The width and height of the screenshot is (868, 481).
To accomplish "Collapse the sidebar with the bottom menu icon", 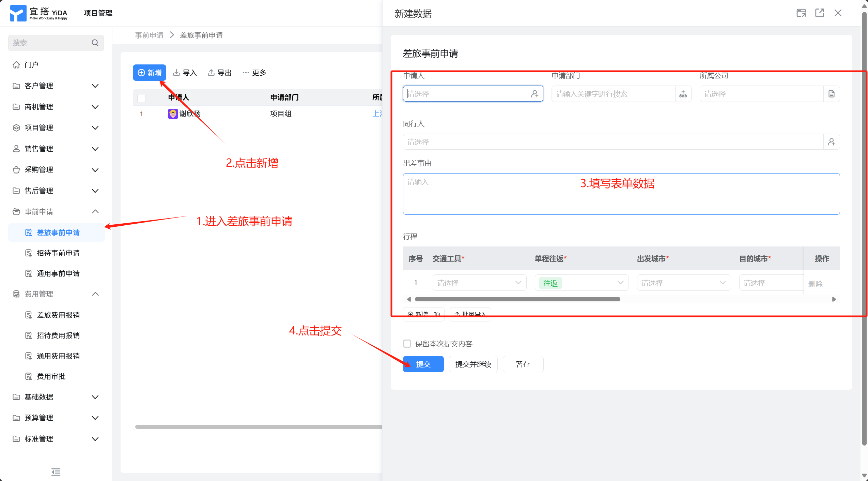I will tap(56, 472).
